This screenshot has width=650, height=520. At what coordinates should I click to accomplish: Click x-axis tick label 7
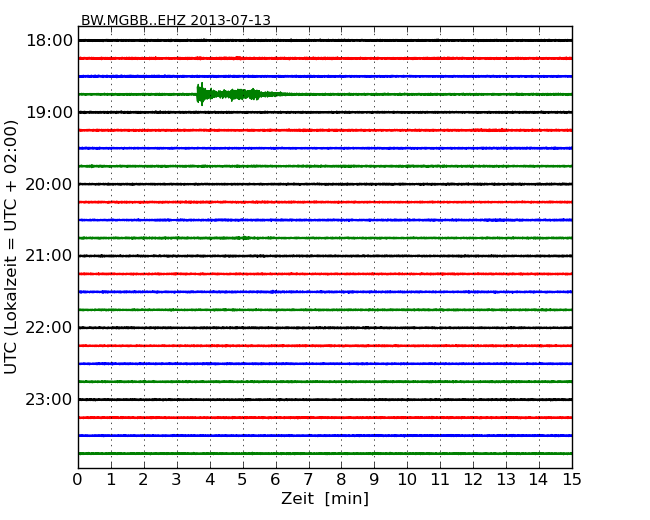tap(308, 480)
